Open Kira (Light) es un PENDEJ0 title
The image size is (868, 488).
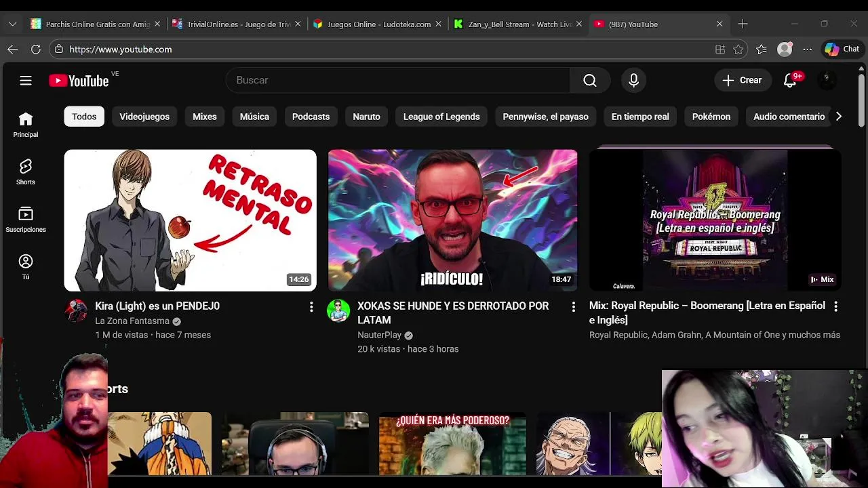point(157,306)
